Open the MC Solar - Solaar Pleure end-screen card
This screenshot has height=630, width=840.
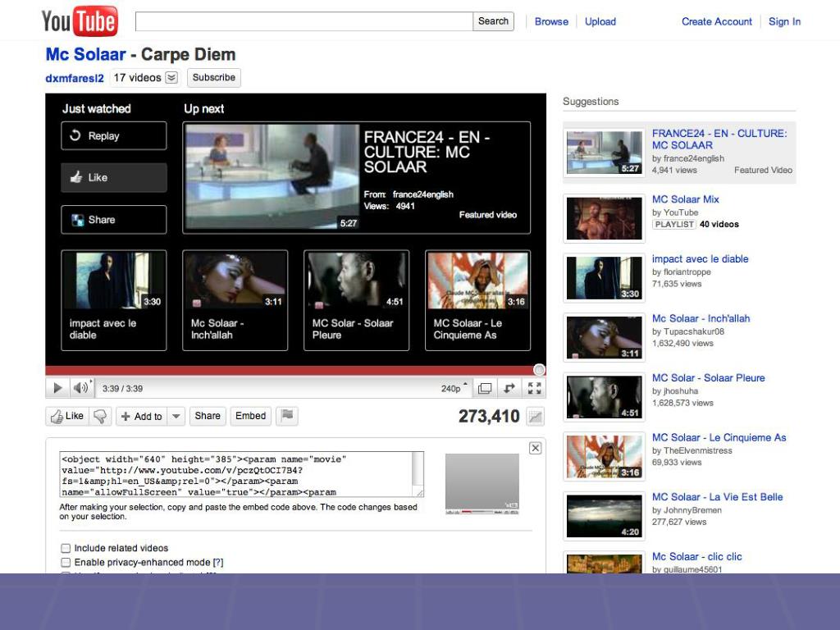pos(356,300)
